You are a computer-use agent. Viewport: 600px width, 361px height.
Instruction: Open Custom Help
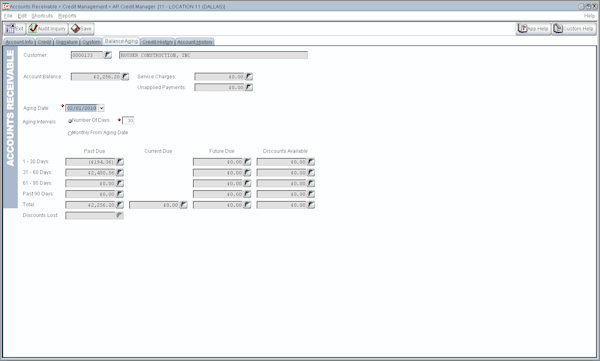click(x=574, y=29)
